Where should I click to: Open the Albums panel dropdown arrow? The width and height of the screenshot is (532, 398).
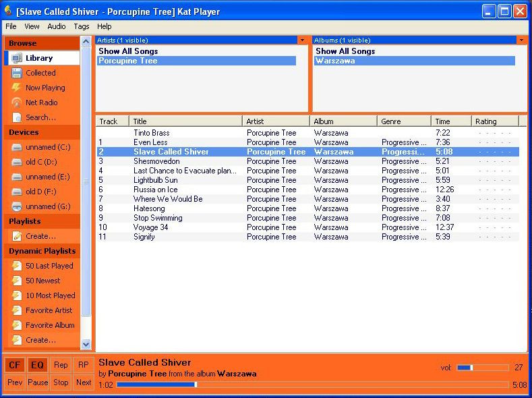521,40
